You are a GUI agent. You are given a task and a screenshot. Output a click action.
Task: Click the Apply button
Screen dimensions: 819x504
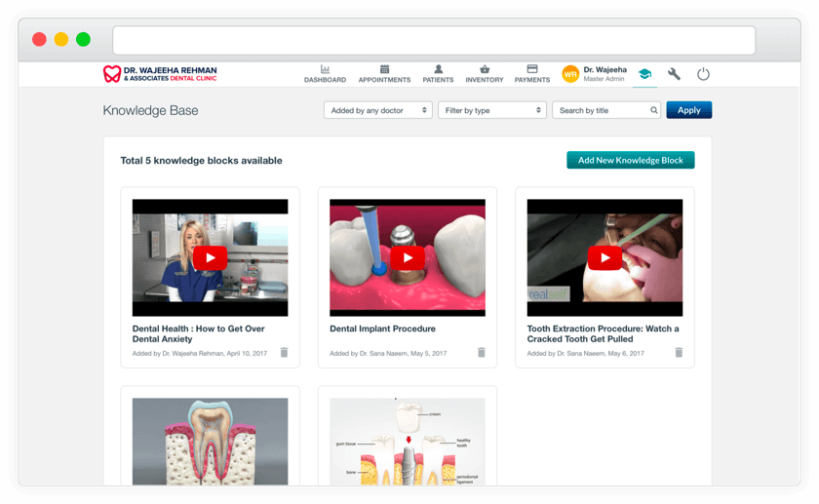tap(689, 110)
